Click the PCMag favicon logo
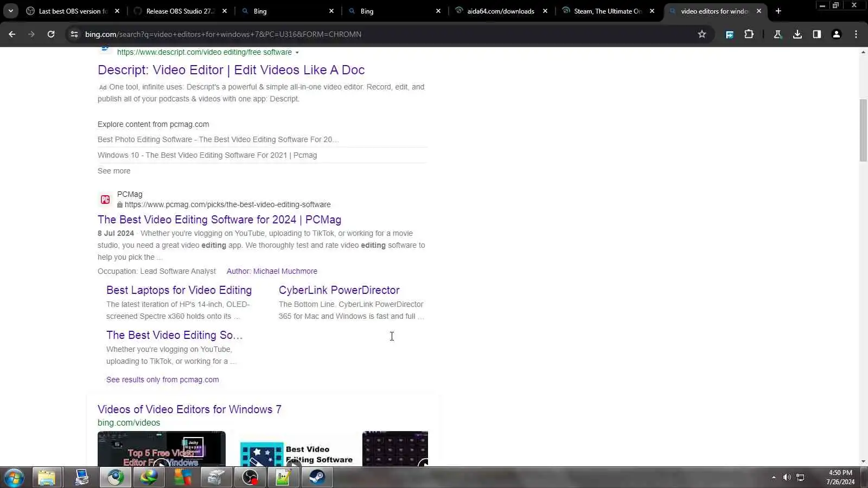868x488 pixels. (105, 200)
